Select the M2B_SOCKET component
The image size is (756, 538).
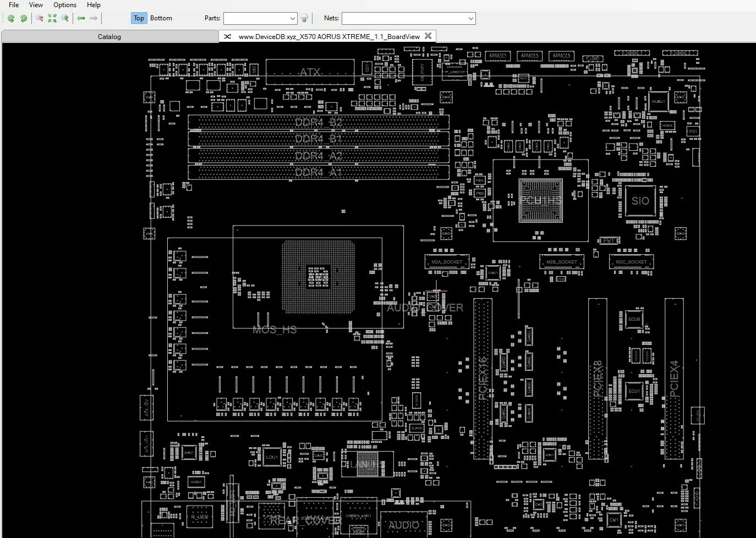[562, 262]
